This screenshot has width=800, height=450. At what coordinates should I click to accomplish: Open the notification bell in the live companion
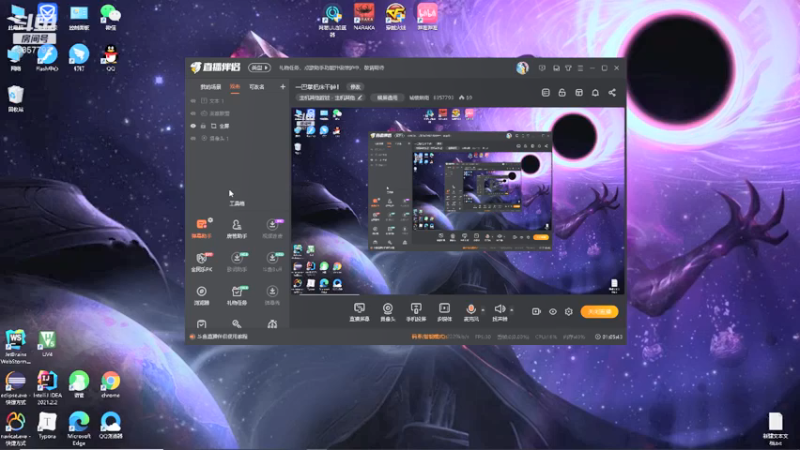[x=595, y=93]
